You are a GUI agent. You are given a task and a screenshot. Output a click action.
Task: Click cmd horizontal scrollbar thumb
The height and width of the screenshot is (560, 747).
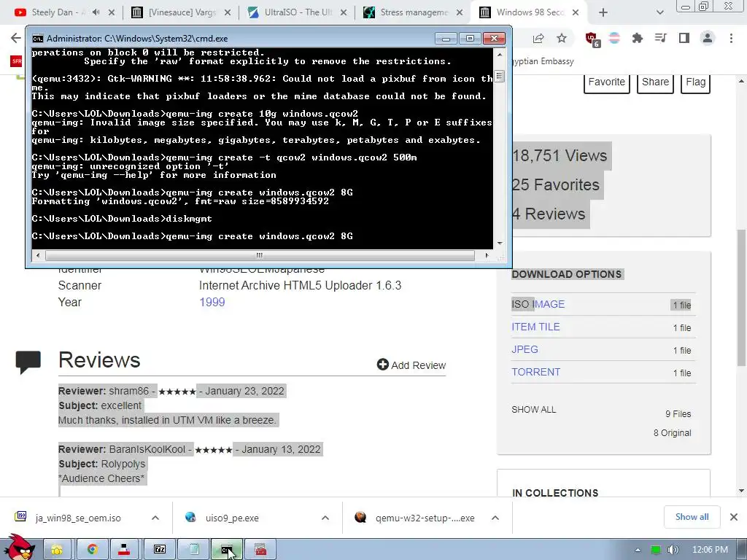tap(260, 255)
